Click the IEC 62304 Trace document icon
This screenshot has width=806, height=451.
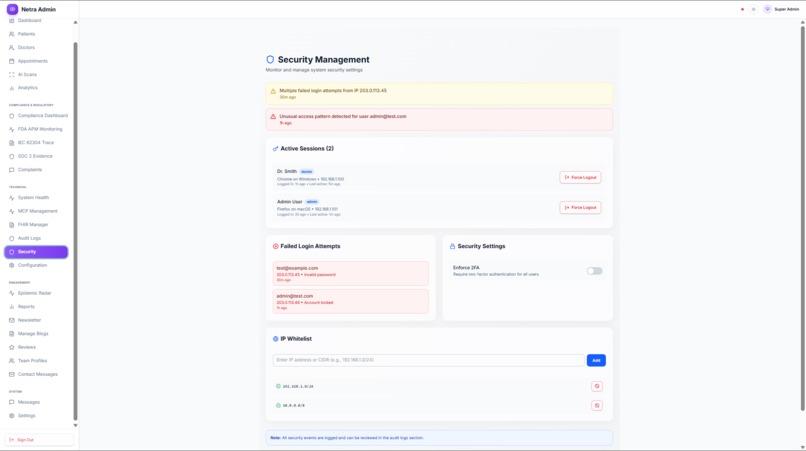pyautogui.click(x=11, y=143)
